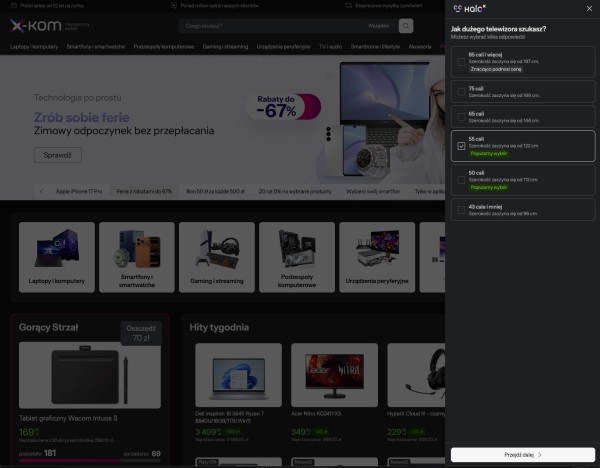The width and height of the screenshot is (600, 468).
Task: Untick the '55 cali' checkbox
Action: pos(461,146)
